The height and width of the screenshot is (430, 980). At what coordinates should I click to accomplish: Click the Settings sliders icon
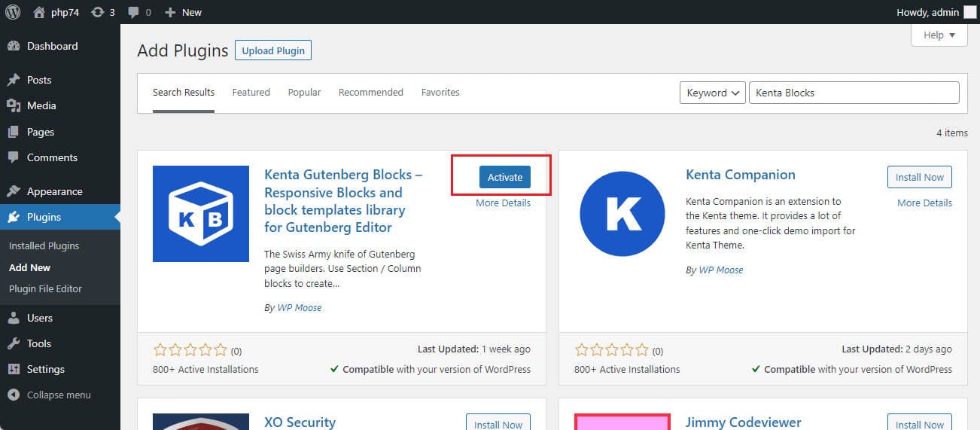click(14, 369)
